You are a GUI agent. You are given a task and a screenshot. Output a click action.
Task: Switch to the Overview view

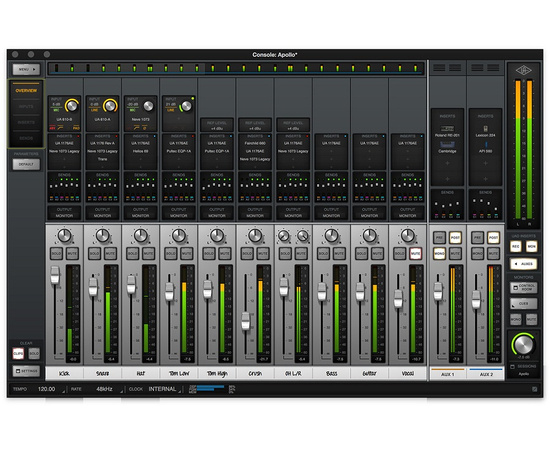pyautogui.click(x=26, y=90)
